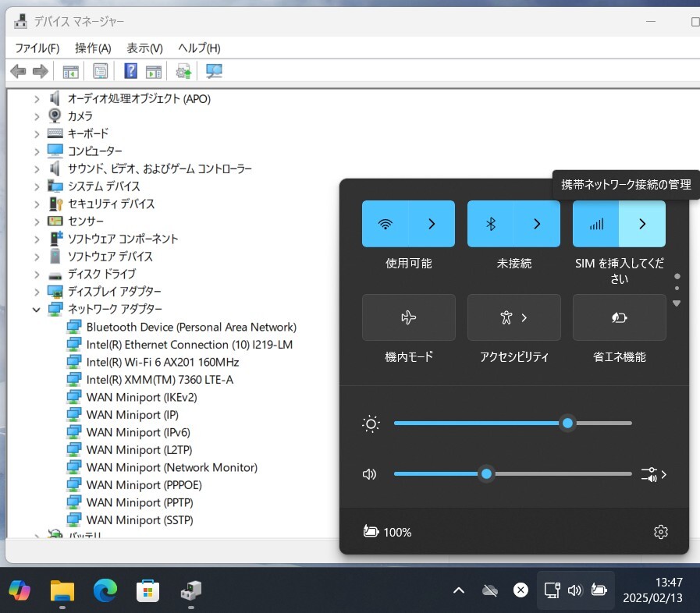This screenshot has height=613, width=700.
Task: Open the Wi-Fi networks list arrow
Action: point(432,224)
